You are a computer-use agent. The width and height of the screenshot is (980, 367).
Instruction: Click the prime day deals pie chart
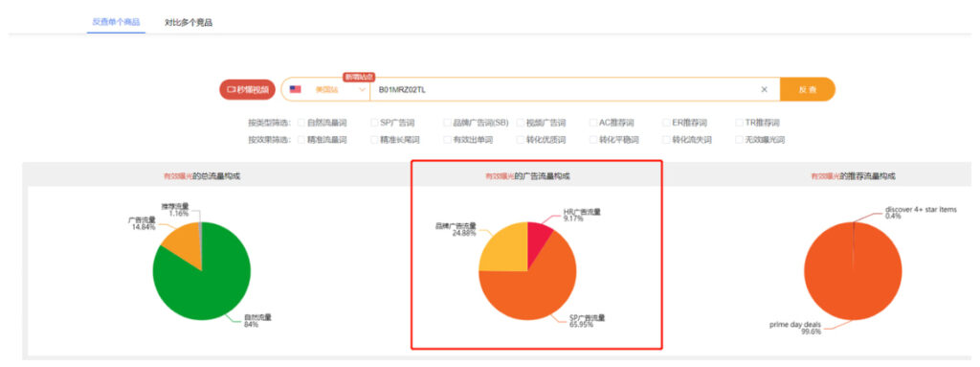coord(853,270)
